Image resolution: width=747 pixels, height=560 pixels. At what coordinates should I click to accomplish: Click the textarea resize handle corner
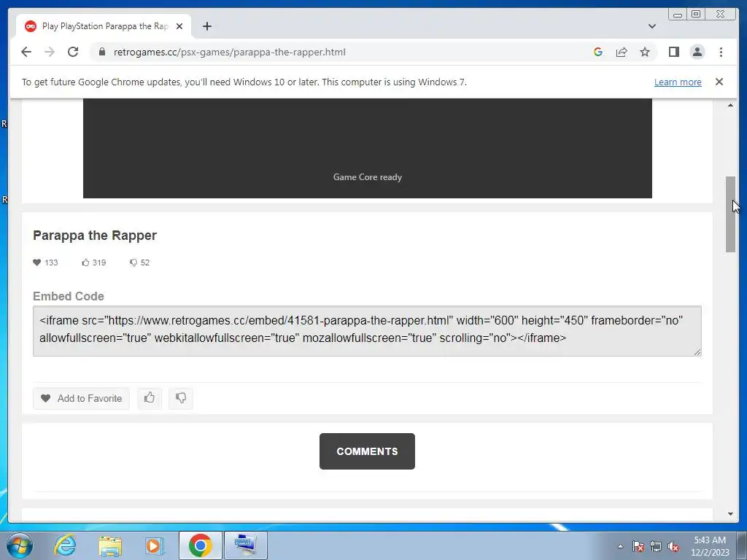click(x=697, y=352)
